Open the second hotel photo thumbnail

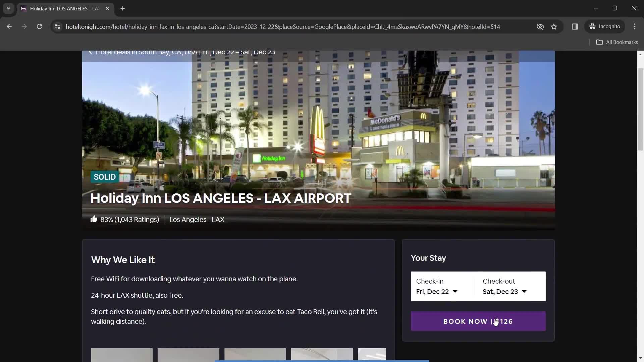tap(189, 355)
